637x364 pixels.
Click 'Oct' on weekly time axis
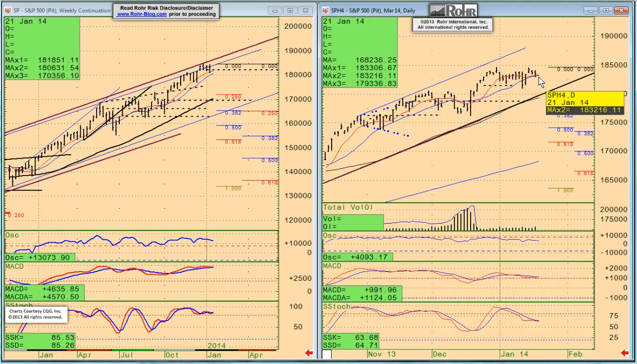click(x=172, y=355)
